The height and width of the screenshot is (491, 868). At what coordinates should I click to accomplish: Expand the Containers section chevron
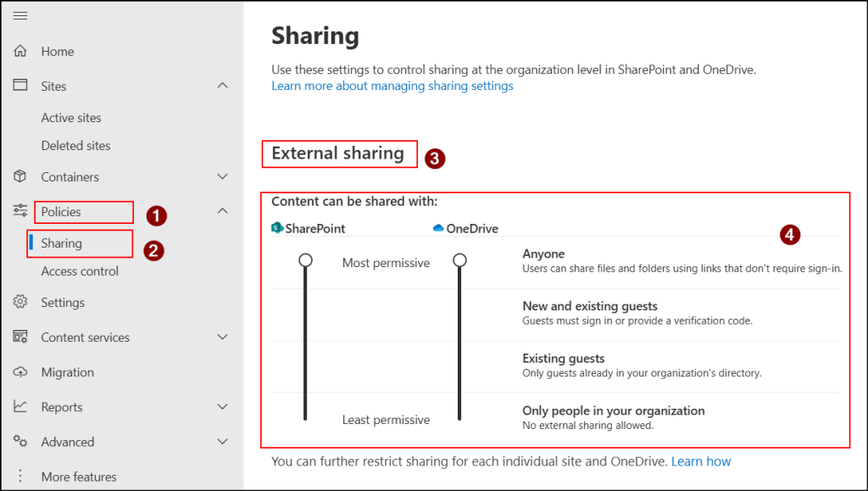(x=222, y=176)
